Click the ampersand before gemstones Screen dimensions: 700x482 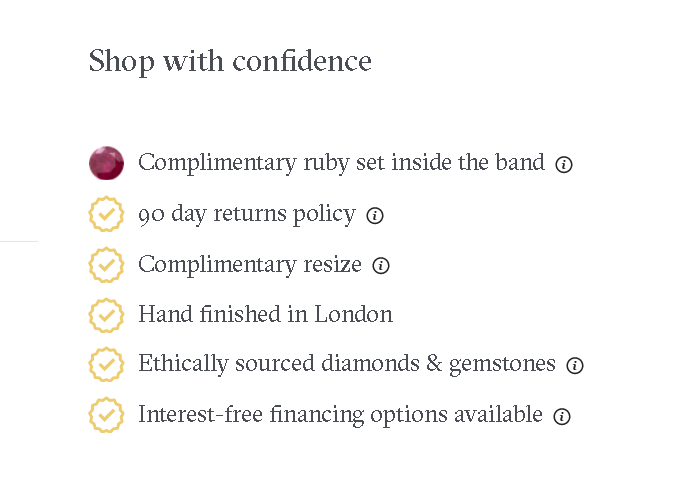pos(434,362)
